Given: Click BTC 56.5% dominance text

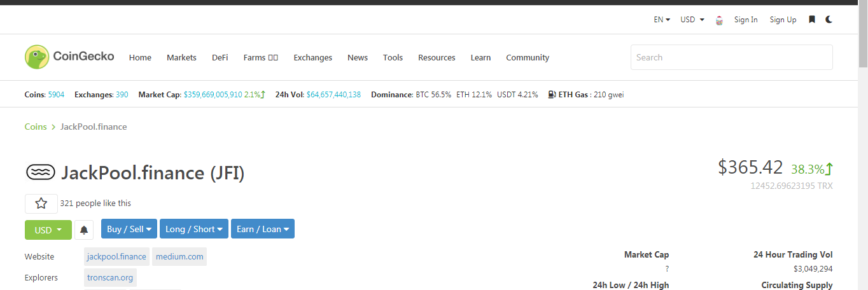Looking at the screenshot, I should (x=433, y=94).
